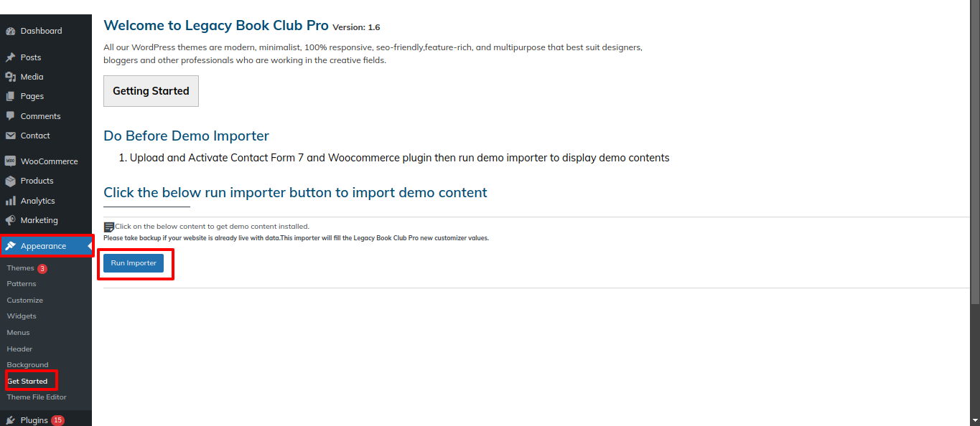Click the page vertical scrollbar
The width and height of the screenshot is (980, 426).
pos(975,213)
